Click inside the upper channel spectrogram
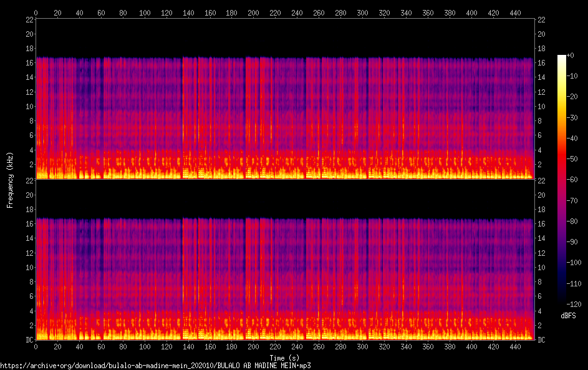Viewport: 588px width, 370px height. tap(284, 99)
